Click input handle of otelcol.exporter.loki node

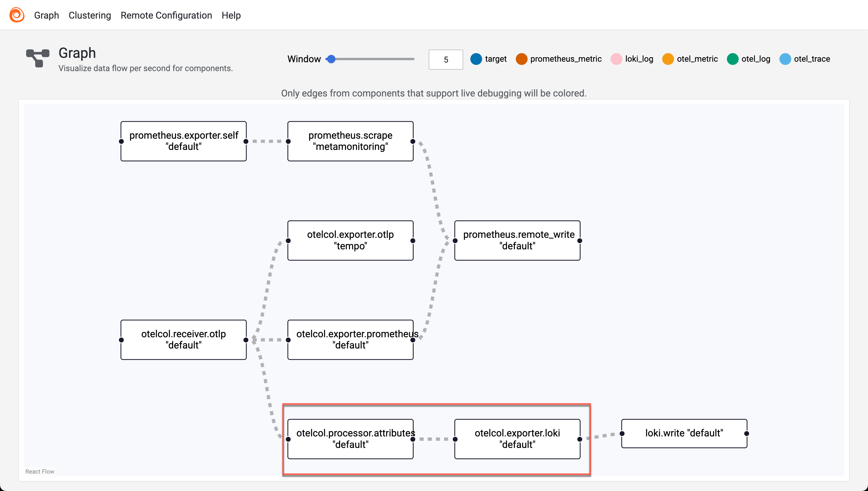click(x=455, y=439)
